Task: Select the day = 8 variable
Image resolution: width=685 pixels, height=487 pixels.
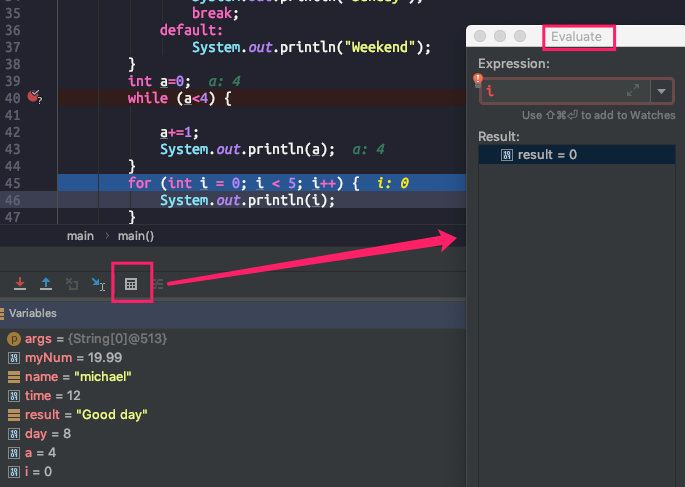Action: point(48,434)
